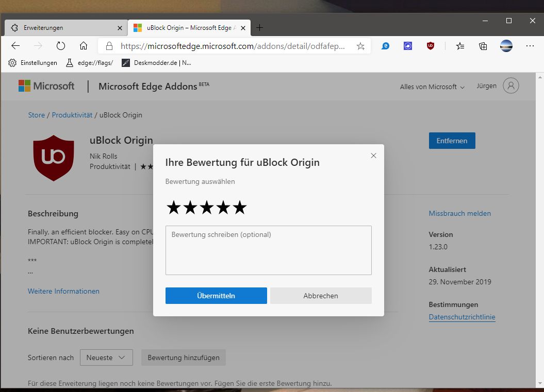Open the edge://flags/ bookmark
Viewport: 544px width, 392px height.
click(x=89, y=63)
